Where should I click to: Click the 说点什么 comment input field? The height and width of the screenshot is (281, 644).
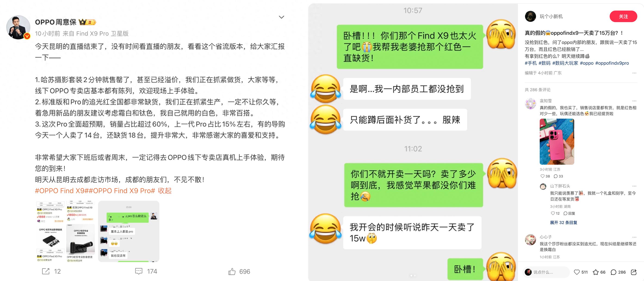tap(546, 272)
